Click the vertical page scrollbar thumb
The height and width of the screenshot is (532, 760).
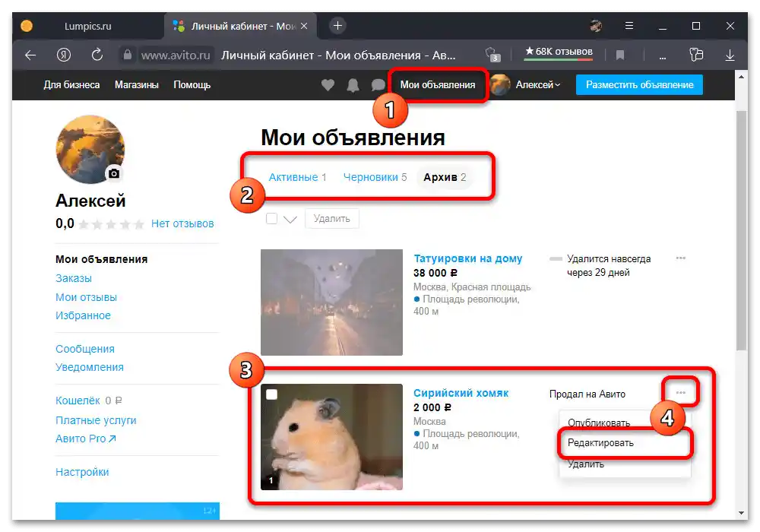(741, 230)
